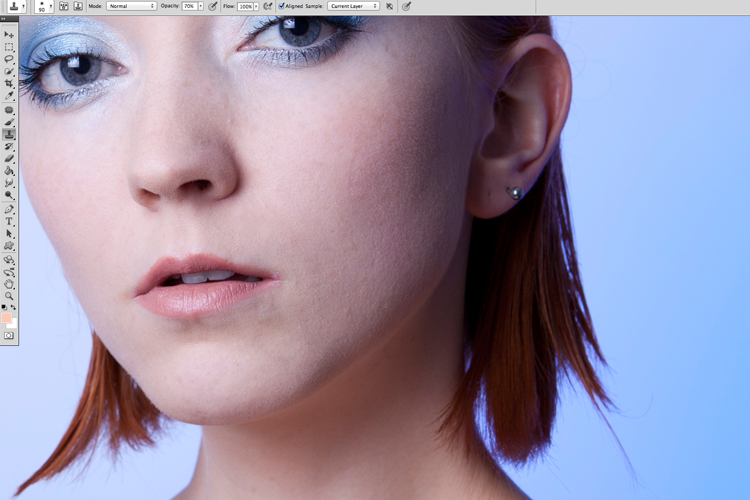Select the Zoom tool in toolbox
The width and height of the screenshot is (750, 500).
[9, 296]
